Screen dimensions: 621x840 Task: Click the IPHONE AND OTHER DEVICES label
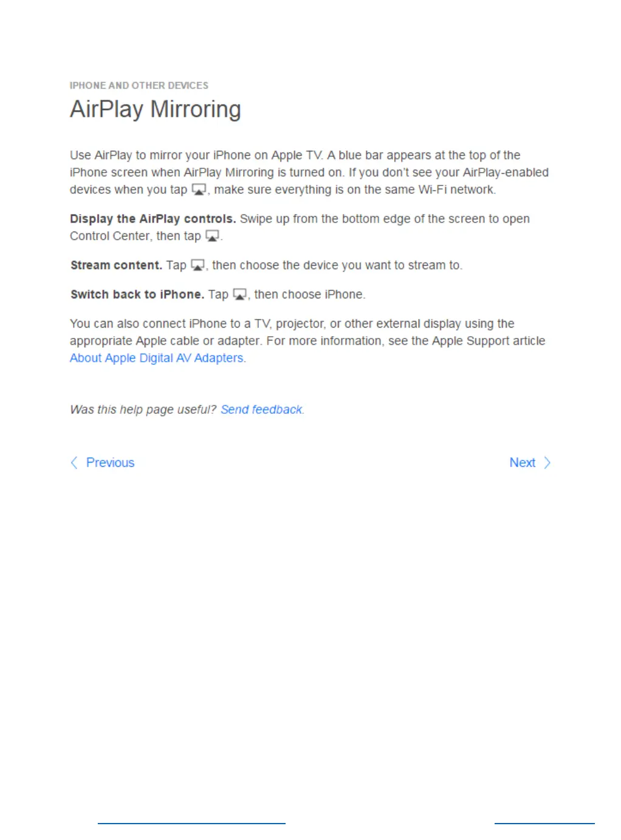point(139,86)
